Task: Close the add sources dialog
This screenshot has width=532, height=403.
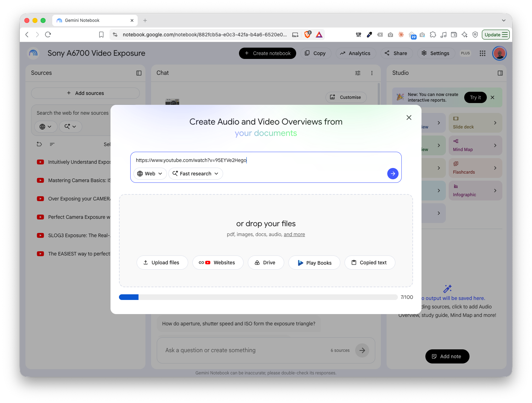Action: (x=409, y=118)
